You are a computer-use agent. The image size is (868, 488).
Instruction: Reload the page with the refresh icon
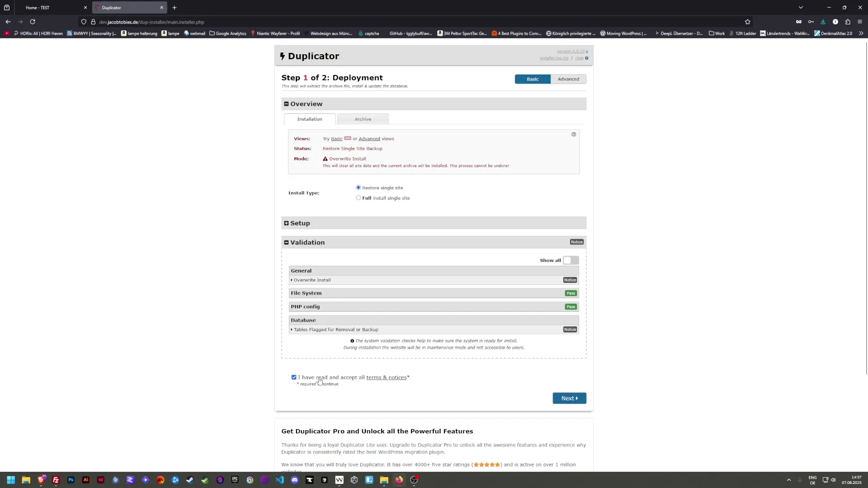pos(32,22)
